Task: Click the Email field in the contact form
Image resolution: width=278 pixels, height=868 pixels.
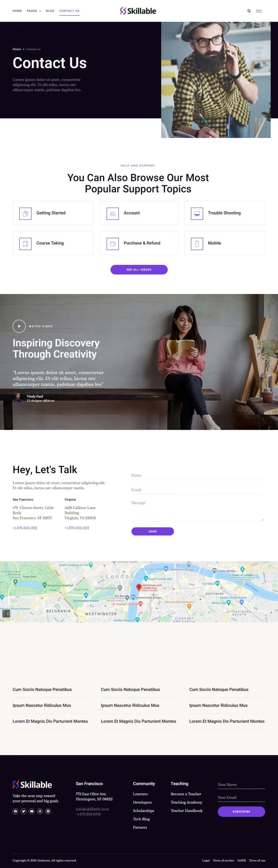Action: pos(197,490)
